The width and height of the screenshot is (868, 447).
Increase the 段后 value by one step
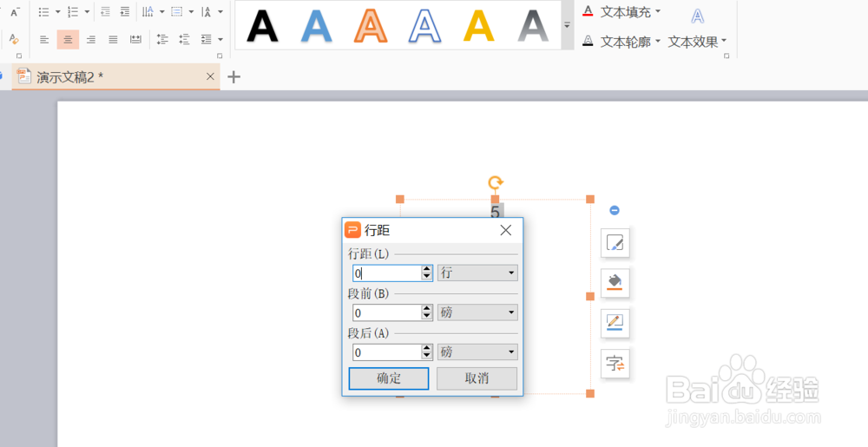tap(427, 348)
